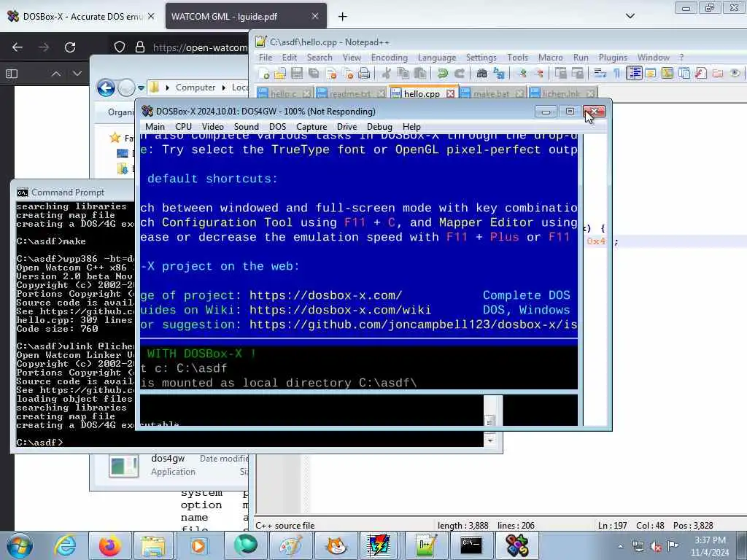Go to previous PDF page up arrow

coord(56,74)
